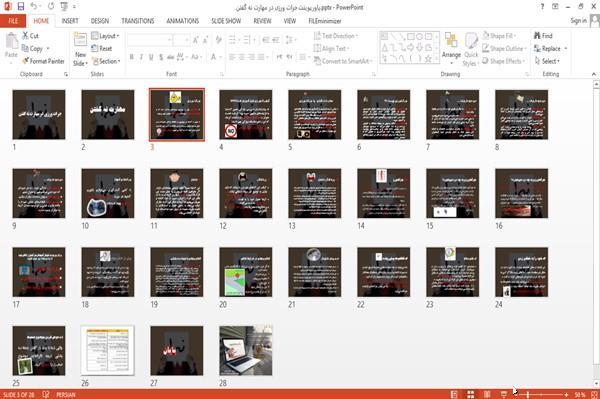Open the FILEminimizer tab
This screenshot has width=600, height=399.
click(x=325, y=21)
